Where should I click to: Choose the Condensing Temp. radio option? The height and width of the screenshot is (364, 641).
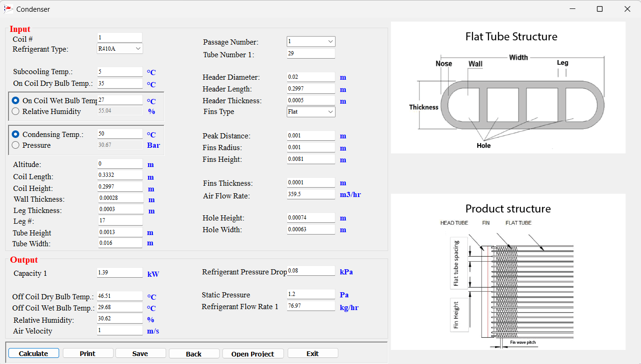[x=15, y=134]
